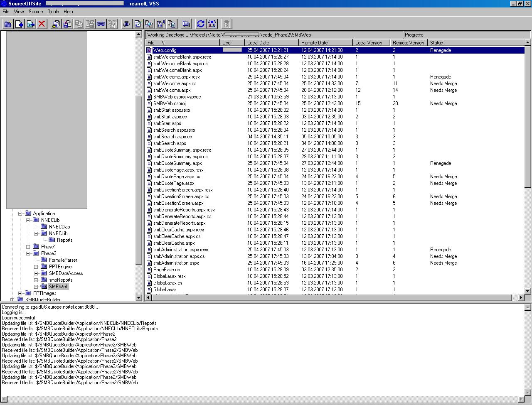Click the FormulaParser folder icon in tree
The image size is (532, 405).
(x=44, y=260)
